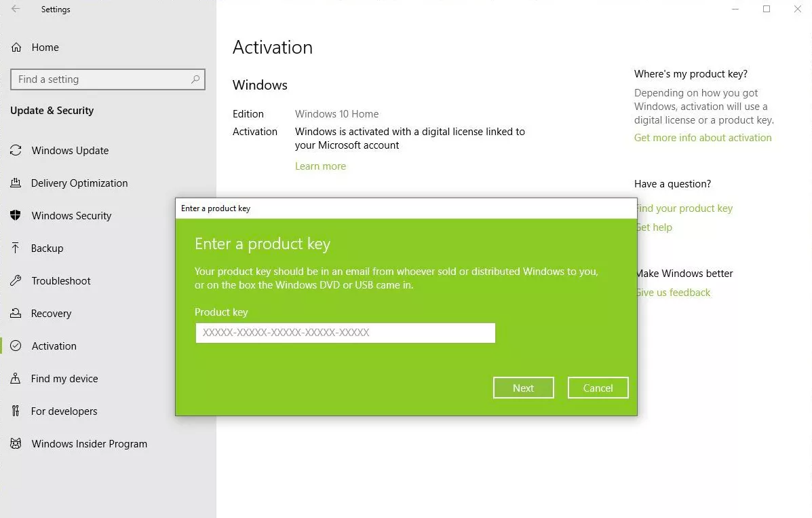The height and width of the screenshot is (518, 812).
Task: Navigate to the Windows Update page
Action: (x=70, y=150)
